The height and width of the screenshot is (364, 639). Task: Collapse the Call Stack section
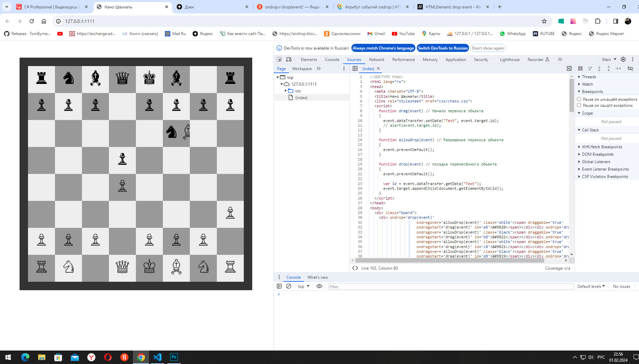[590, 130]
